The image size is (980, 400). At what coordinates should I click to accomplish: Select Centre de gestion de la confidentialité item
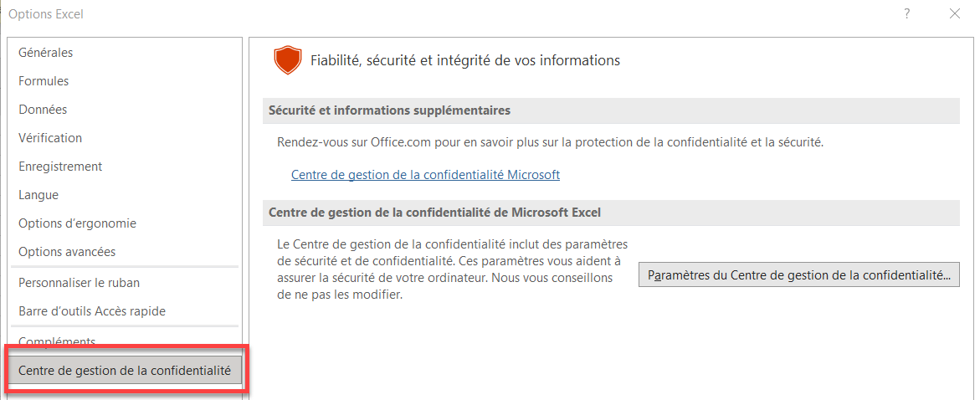point(125,371)
